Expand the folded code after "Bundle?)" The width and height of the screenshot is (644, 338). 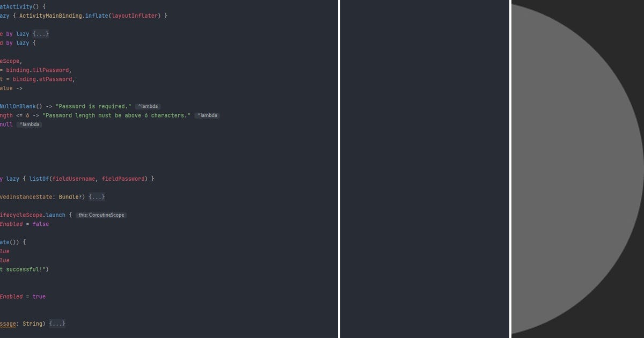97,196
